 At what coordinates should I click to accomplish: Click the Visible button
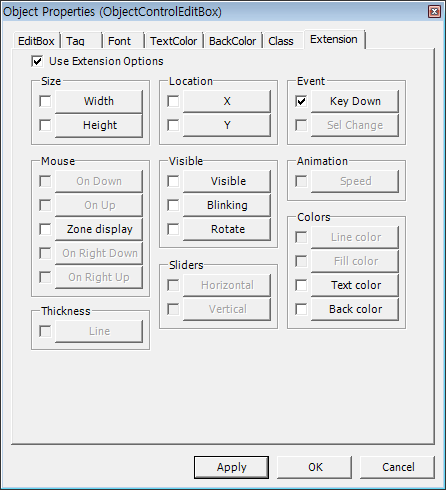click(227, 181)
